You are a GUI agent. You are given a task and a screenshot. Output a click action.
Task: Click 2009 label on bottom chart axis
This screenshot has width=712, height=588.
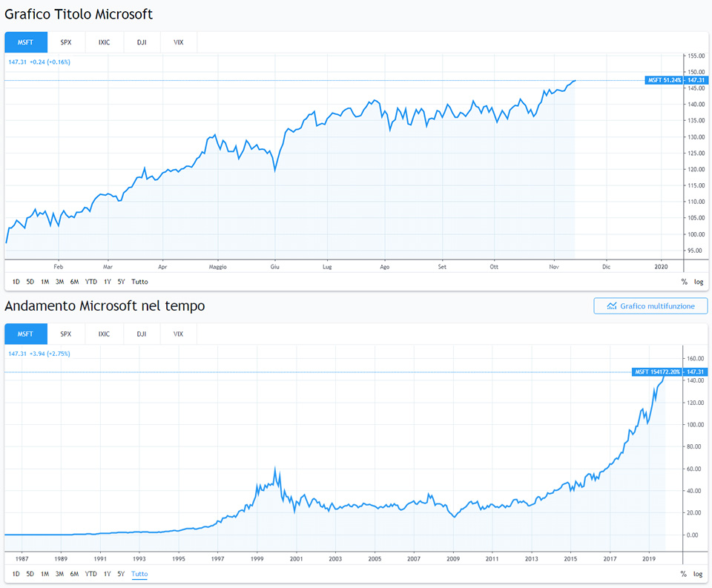[x=453, y=559]
